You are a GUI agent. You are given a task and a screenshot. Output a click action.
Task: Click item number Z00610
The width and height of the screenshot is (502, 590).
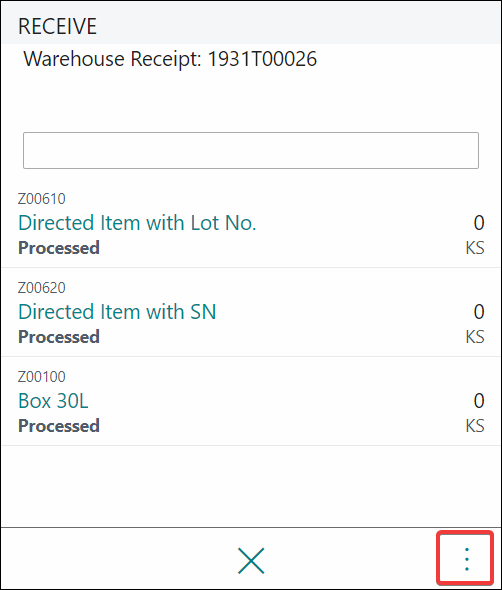tap(42, 199)
